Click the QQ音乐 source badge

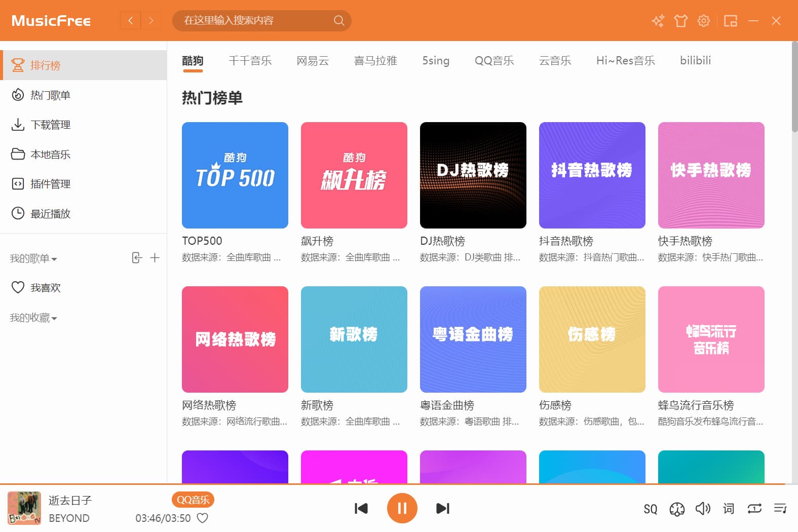coord(193,500)
